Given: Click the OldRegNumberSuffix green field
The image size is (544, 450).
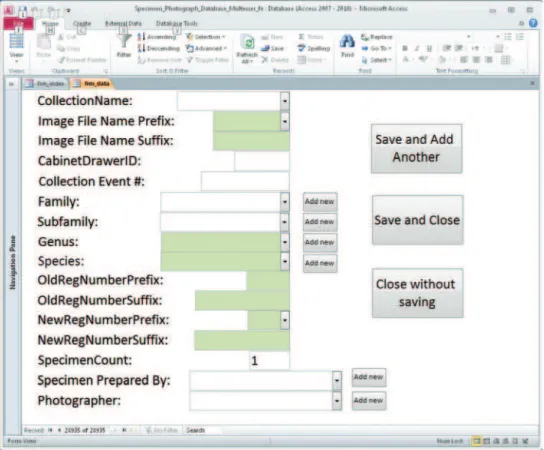Looking at the screenshot, I should coord(242,300).
